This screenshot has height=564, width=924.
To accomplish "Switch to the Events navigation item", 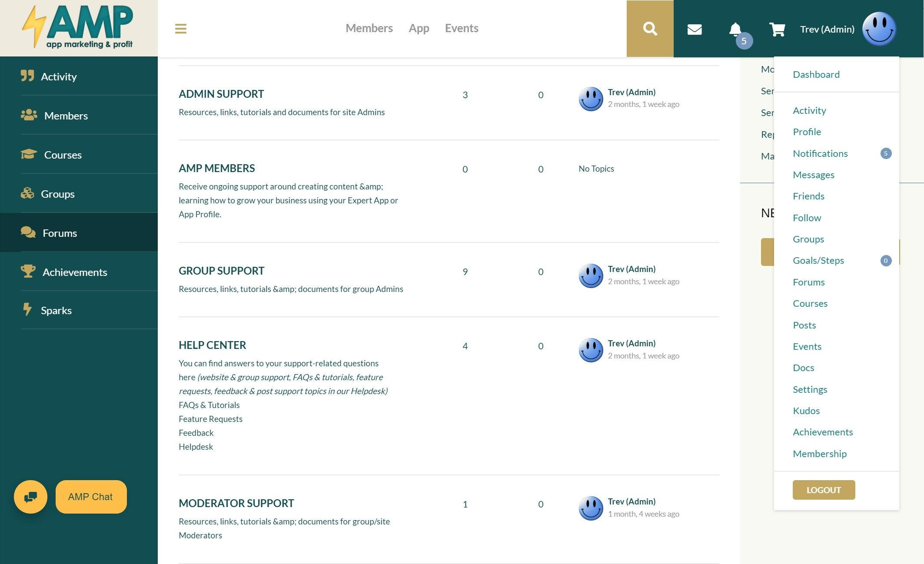I will [461, 28].
